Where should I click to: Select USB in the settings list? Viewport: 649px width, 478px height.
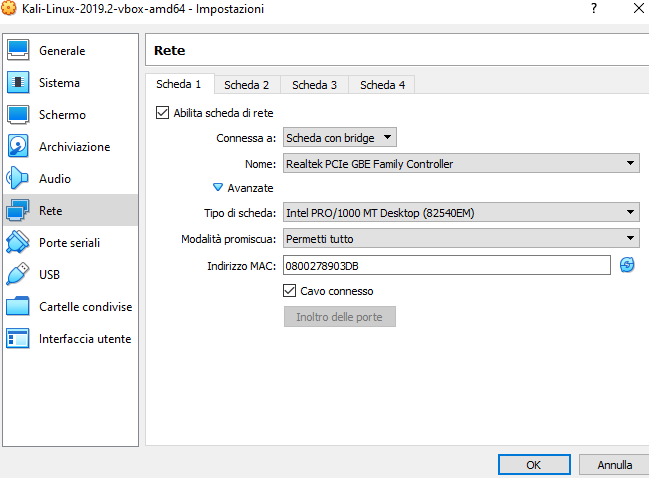70,274
